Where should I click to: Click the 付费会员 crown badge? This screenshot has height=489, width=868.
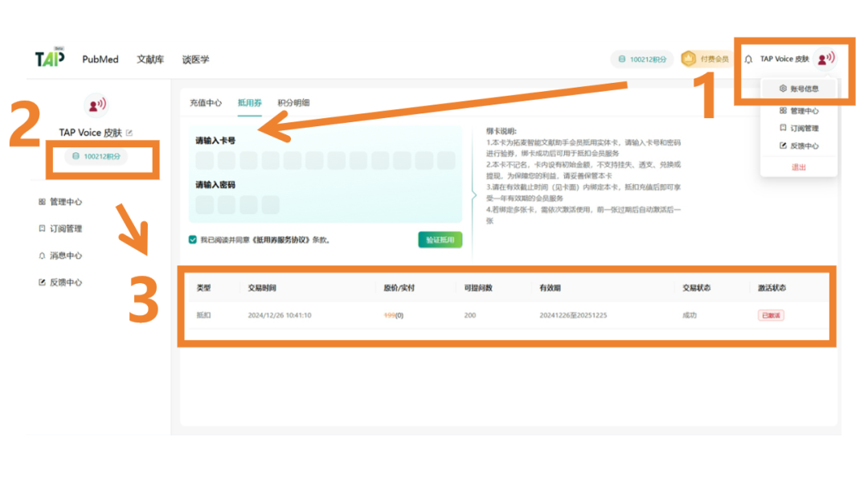tap(706, 59)
